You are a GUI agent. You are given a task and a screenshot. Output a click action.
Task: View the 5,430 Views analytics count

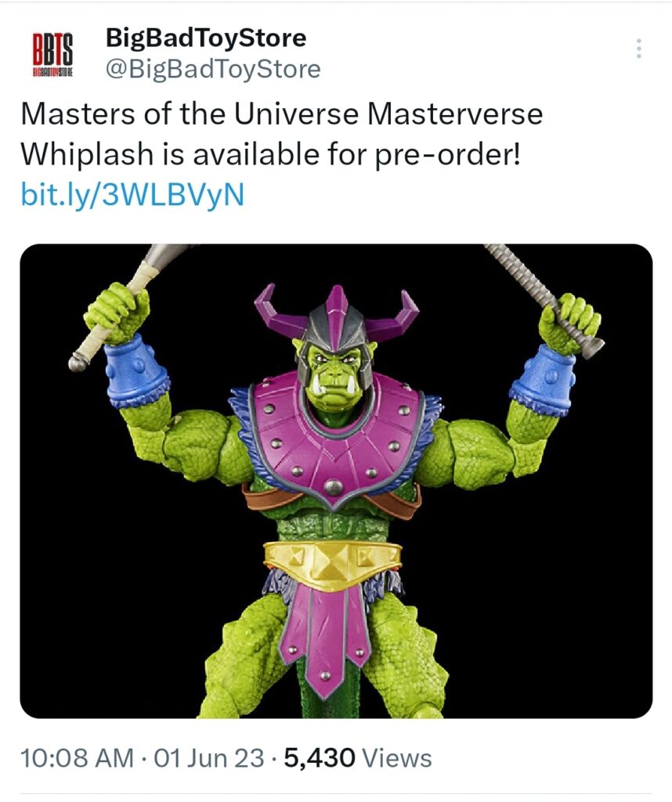[x=357, y=758]
